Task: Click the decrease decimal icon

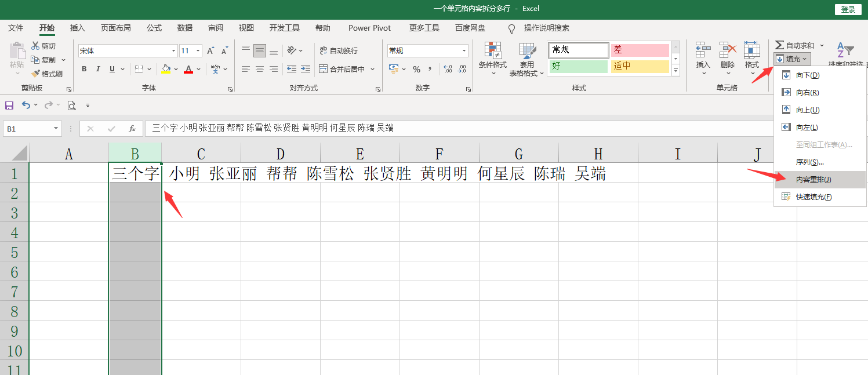Action: [462, 69]
